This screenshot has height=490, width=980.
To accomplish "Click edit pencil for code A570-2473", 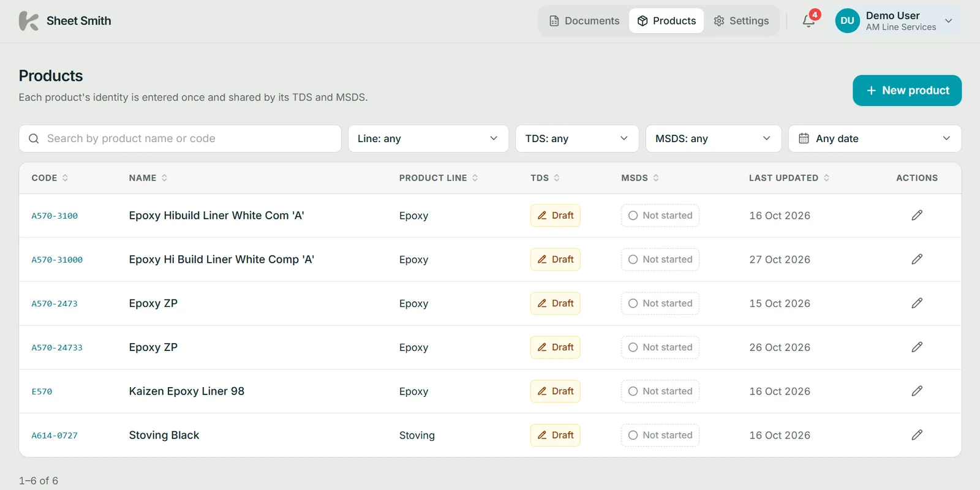I will point(917,303).
